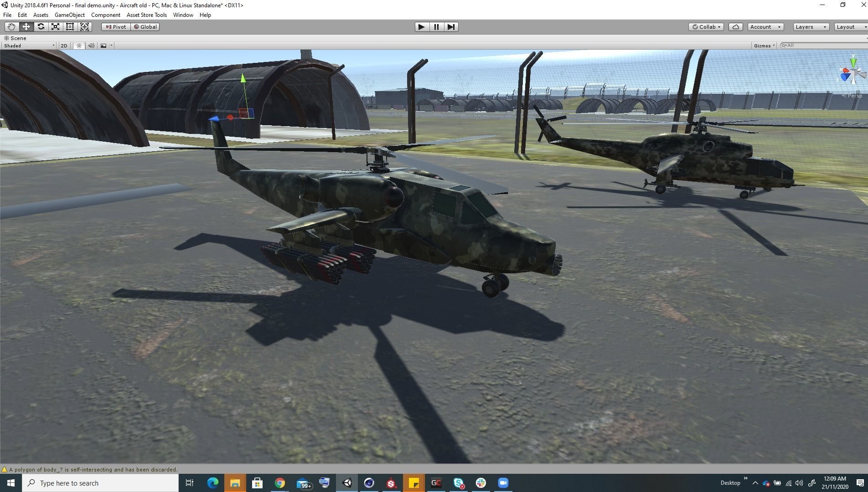Open the Assets menu
Viewport: 868px width, 492px height.
pyautogui.click(x=41, y=15)
